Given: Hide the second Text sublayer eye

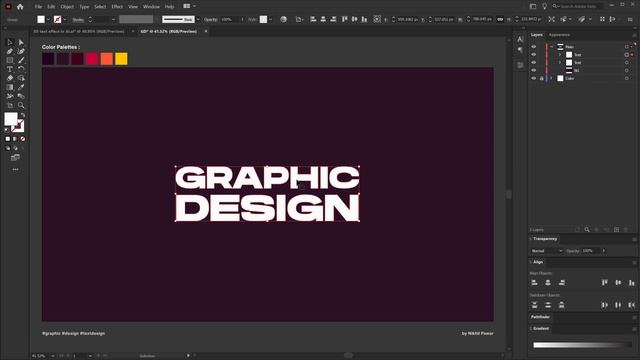Looking at the screenshot, I should click(x=533, y=62).
